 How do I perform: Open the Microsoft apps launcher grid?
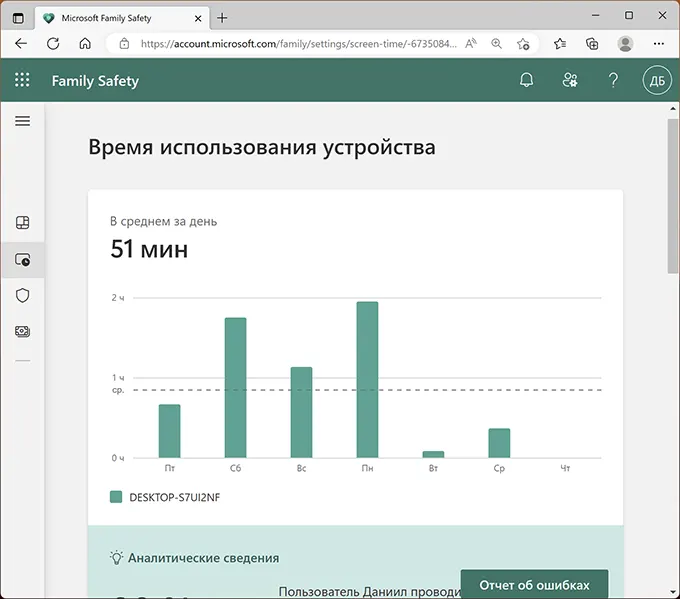(x=22, y=80)
